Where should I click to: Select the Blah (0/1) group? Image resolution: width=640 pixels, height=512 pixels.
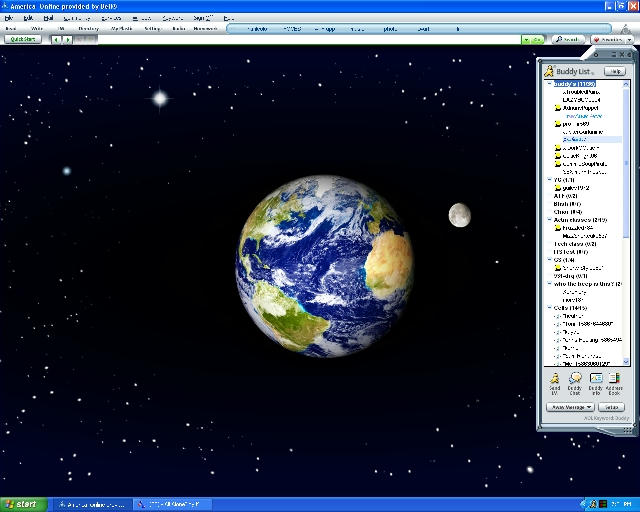coord(567,204)
